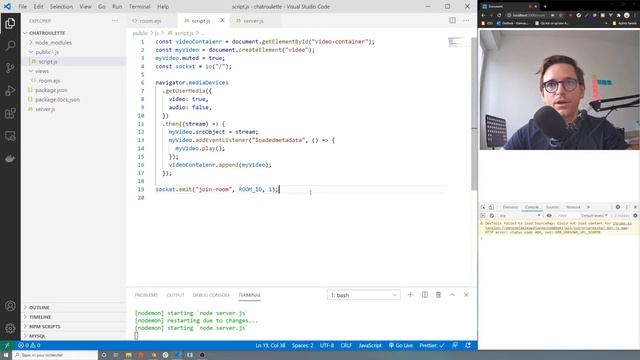
Task: Open the Run and Debug view
Action: tap(10, 90)
